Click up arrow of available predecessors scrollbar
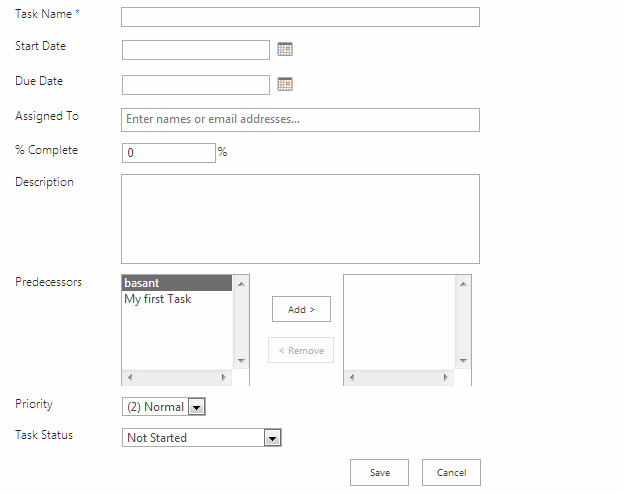This screenshot has width=623, height=494. pyautogui.click(x=241, y=284)
